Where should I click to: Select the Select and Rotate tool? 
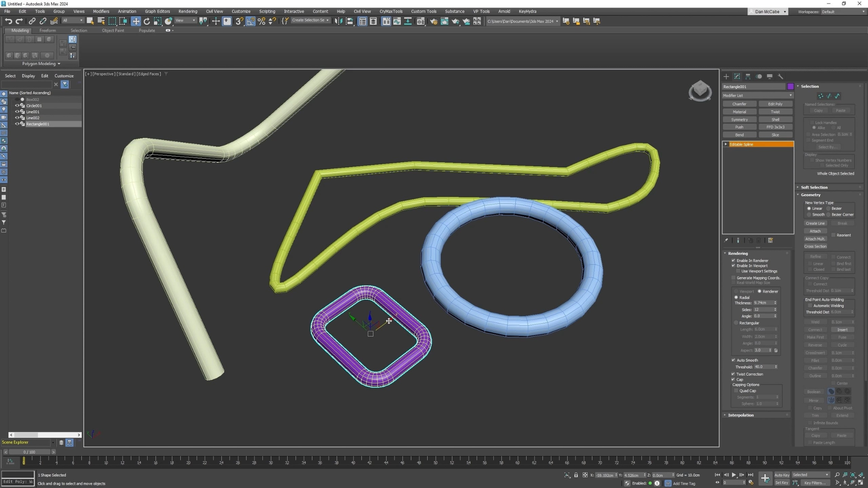click(146, 21)
